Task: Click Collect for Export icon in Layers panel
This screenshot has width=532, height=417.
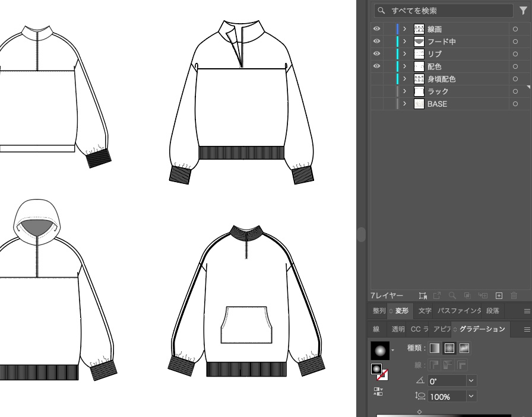Action: [x=422, y=295]
